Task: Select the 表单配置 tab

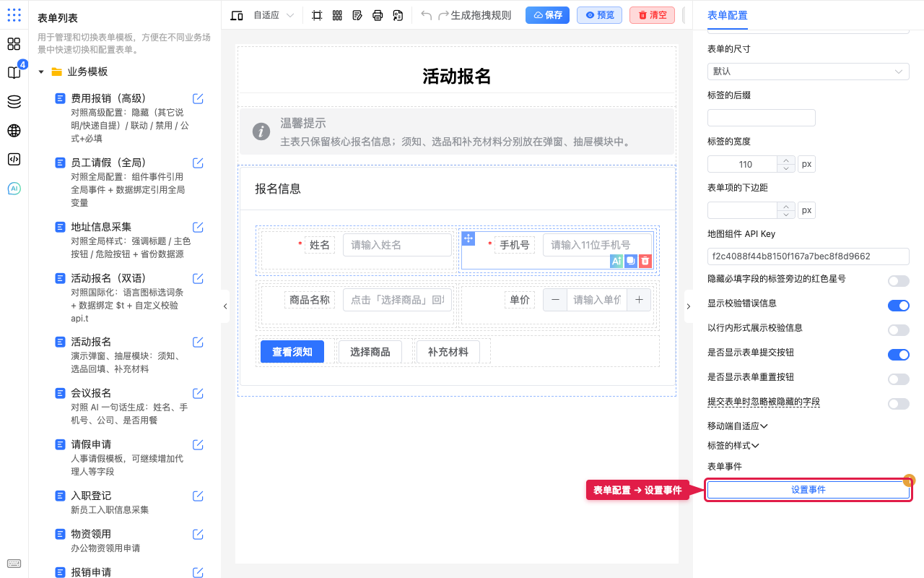Action: (x=728, y=15)
